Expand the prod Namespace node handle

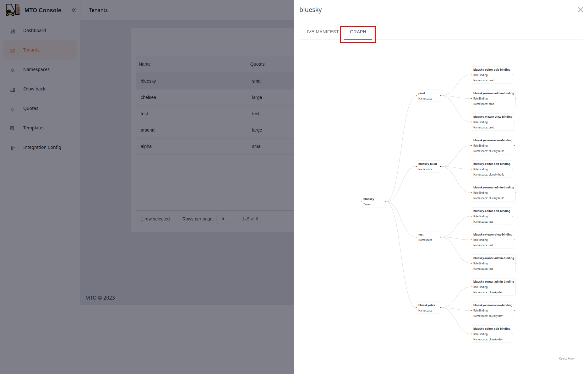point(441,96)
